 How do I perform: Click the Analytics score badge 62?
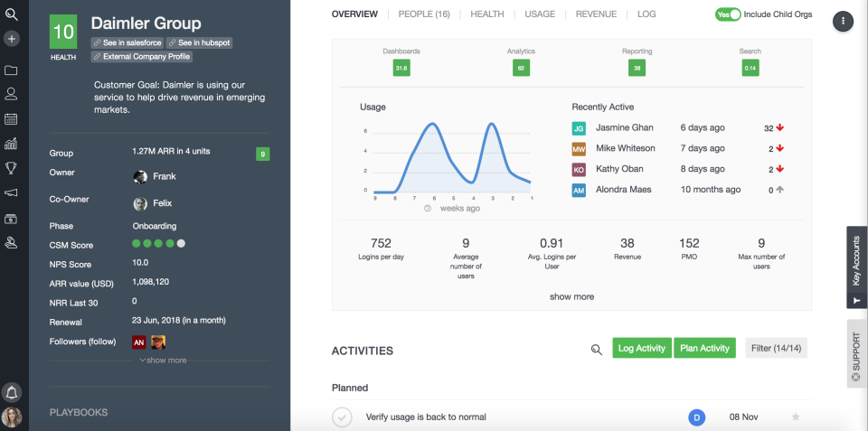(521, 68)
